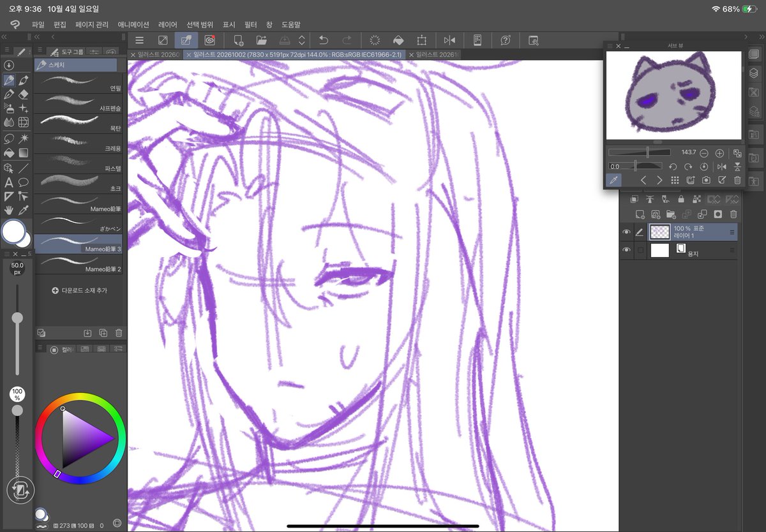This screenshot has height=532, width=766.
Task: Select the Blend tool
Action: (9, 122)
